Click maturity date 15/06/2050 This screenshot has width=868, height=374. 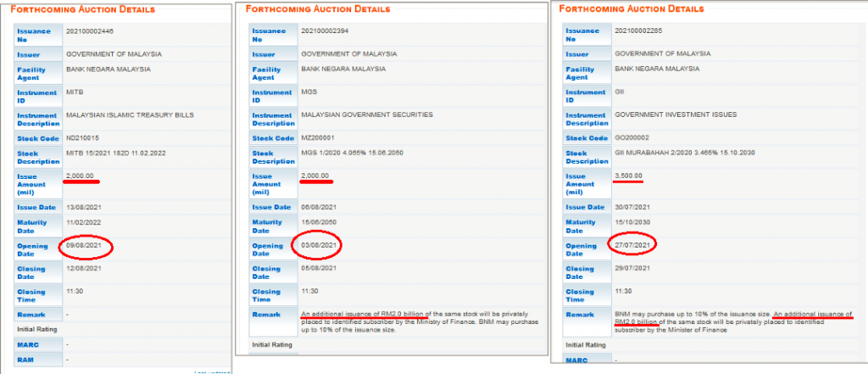[x=319, y=222]
